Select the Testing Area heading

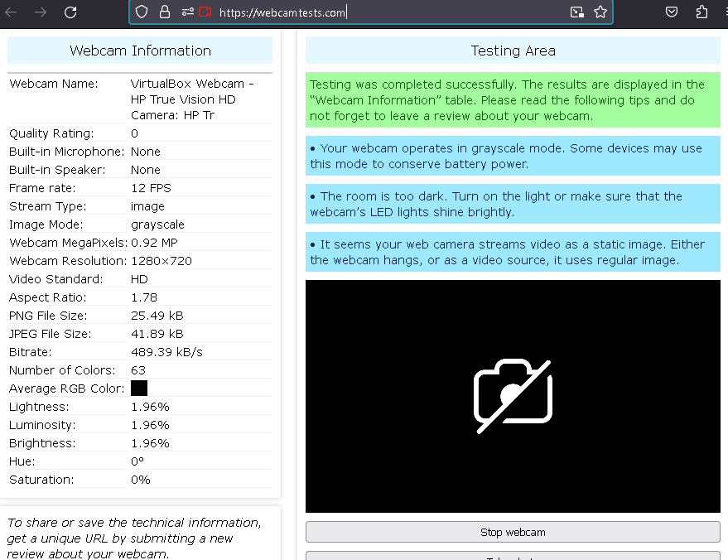coord(513,51)
